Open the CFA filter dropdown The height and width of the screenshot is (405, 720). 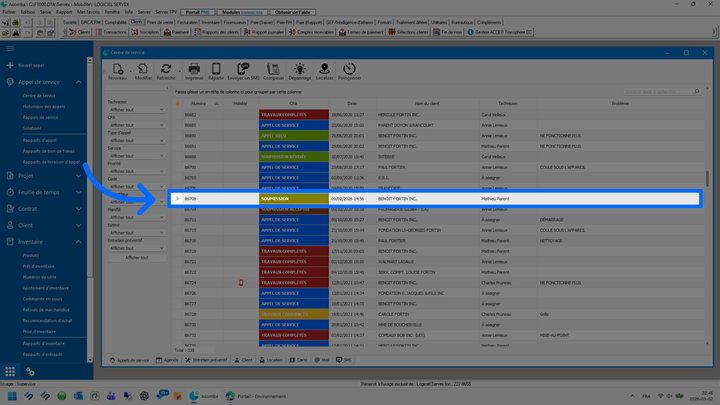tap(136, 125)
